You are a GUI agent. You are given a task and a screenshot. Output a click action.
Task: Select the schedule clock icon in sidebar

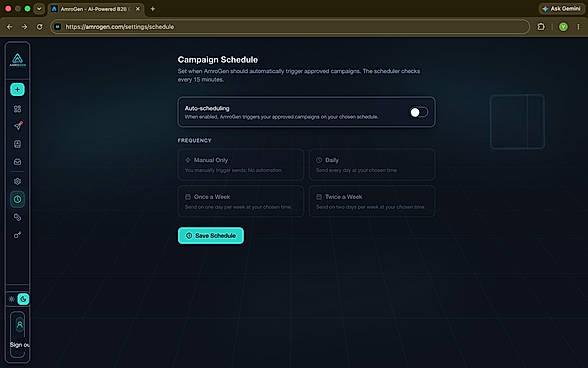(x=17, y=200)
